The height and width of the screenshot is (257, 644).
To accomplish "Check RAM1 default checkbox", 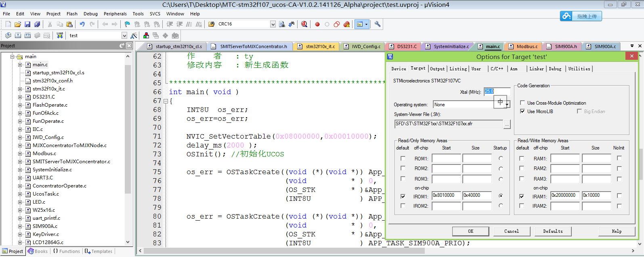I will (522, 158).
